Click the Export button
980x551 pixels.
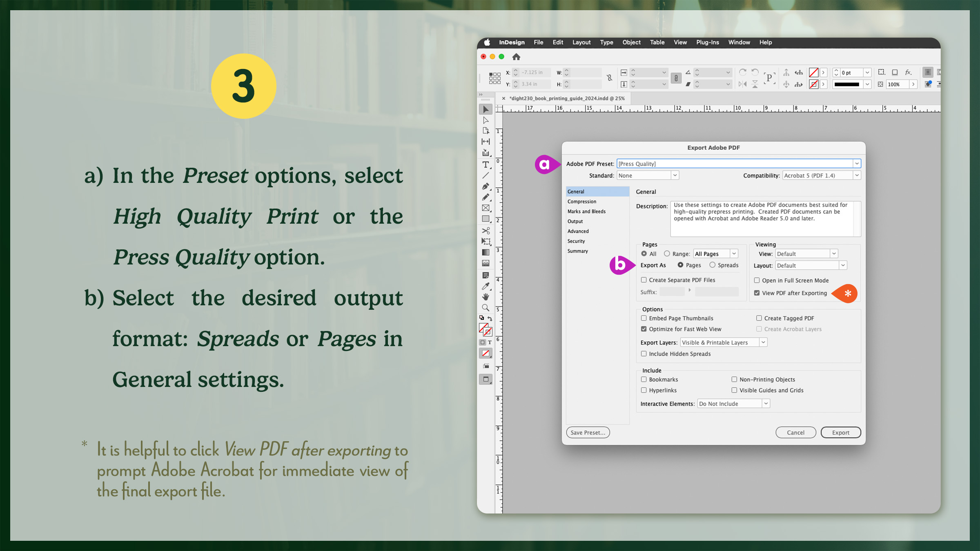pyautogui.click(x=841, y=432)
